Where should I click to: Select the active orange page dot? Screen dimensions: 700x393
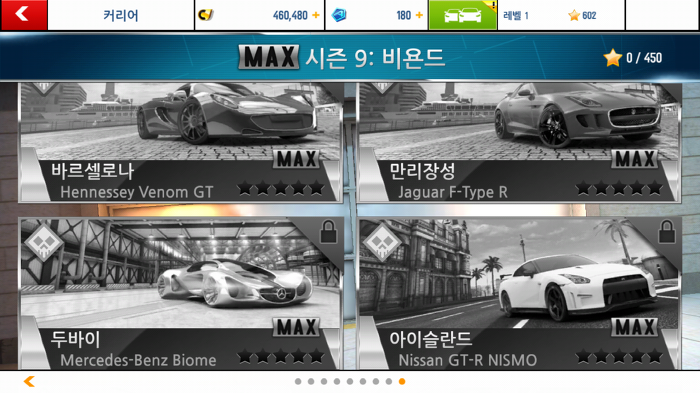pos(402,381)
